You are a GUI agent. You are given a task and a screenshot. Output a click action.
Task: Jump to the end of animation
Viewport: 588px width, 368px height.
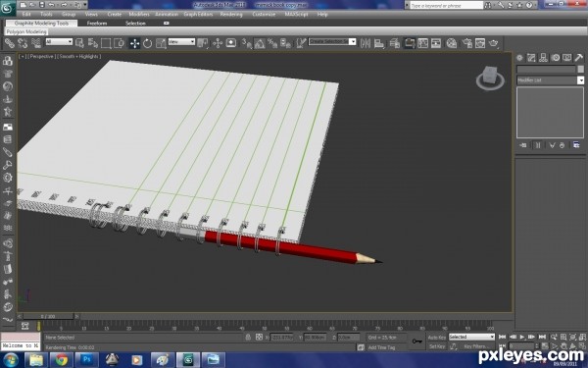click(542, 337)
